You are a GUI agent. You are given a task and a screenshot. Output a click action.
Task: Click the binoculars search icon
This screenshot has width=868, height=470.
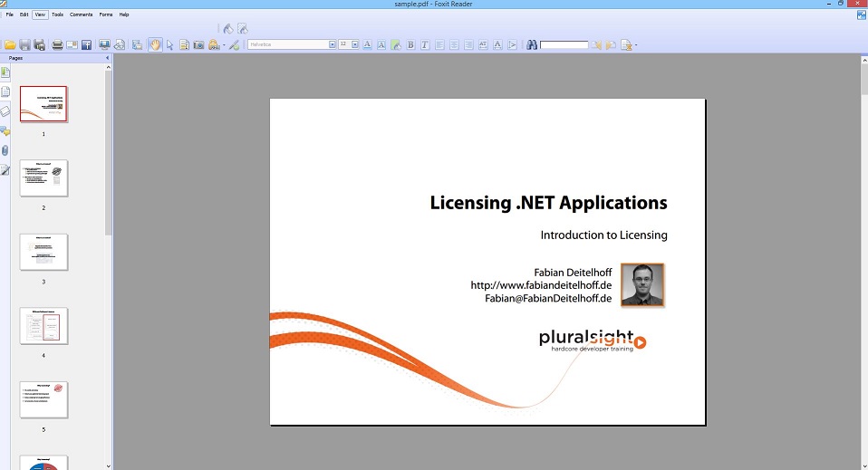tap(532, 44)
